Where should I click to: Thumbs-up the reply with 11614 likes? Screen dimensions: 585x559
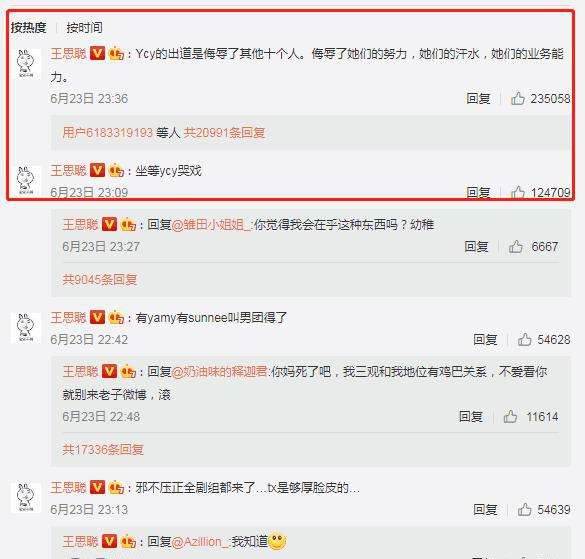pyautogui.click(x=510, y=416)
